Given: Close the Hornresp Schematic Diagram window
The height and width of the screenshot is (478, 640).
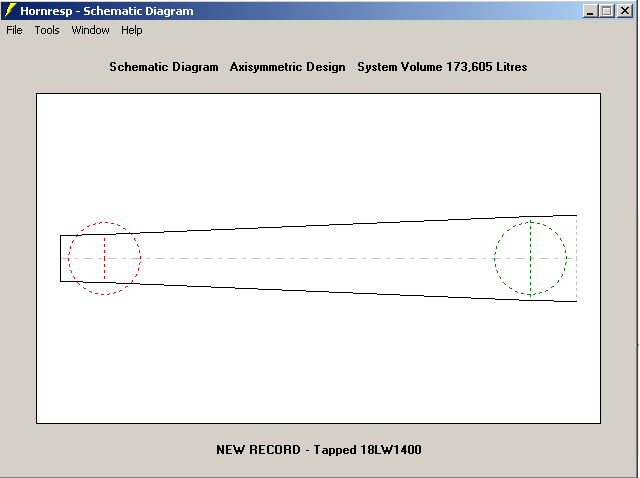Looking at the screenshot, I should tap(624, 11).
